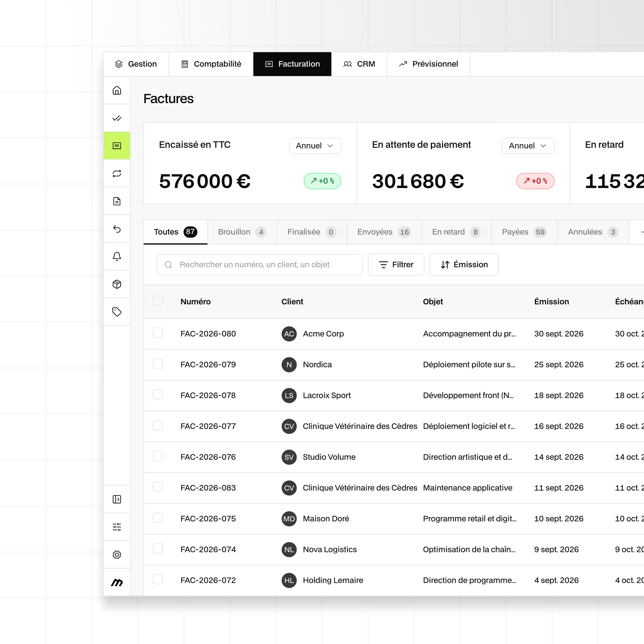Open the Annuel dropdown for Encaissé en TTC

click(315, 146)
